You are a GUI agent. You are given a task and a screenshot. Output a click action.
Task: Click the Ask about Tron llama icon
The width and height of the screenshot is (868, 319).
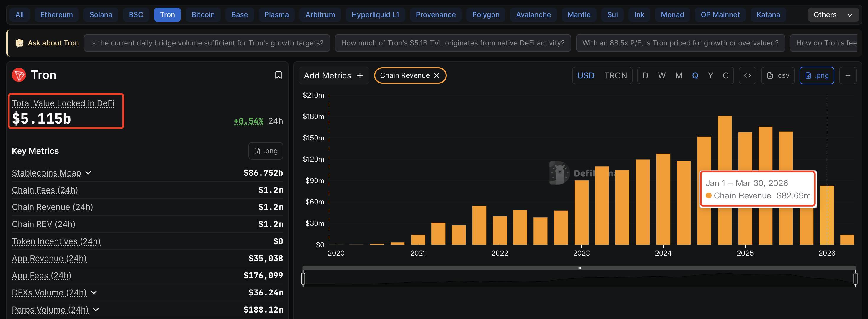19,43
